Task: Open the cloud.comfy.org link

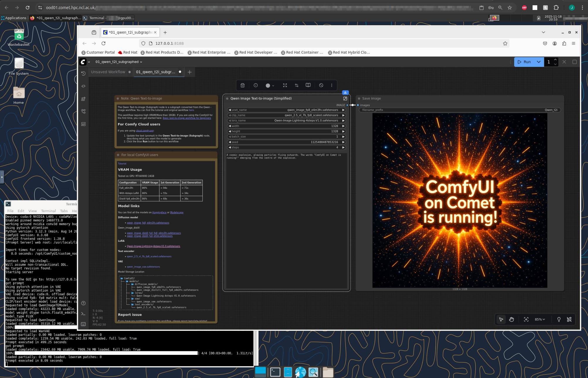Action: pos(144,131)
